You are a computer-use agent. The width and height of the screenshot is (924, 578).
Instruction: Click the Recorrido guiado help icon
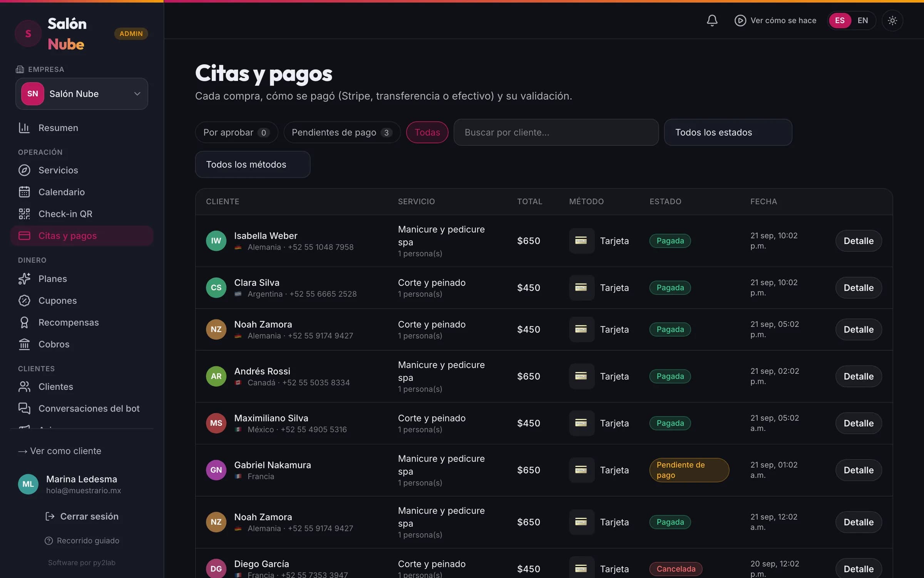(49, 541)
